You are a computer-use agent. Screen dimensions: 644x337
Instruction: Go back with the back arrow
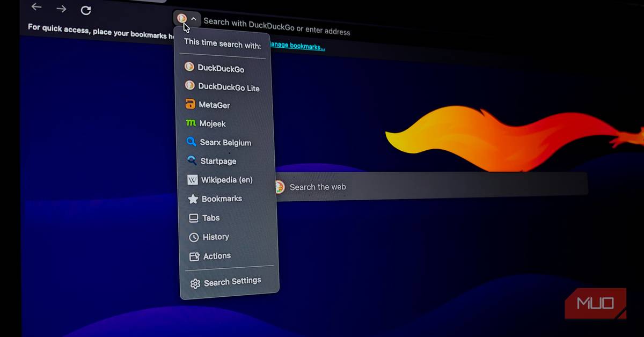tap(36, 8)
